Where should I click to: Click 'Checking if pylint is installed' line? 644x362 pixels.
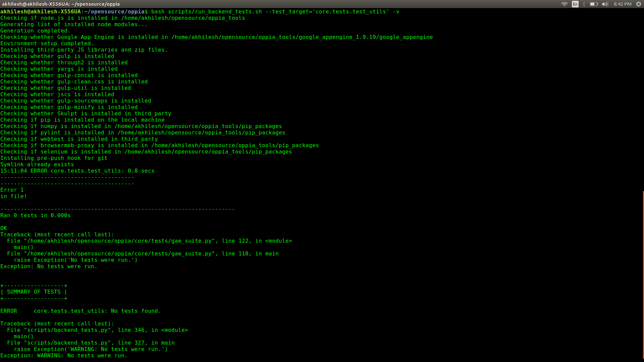143,133
